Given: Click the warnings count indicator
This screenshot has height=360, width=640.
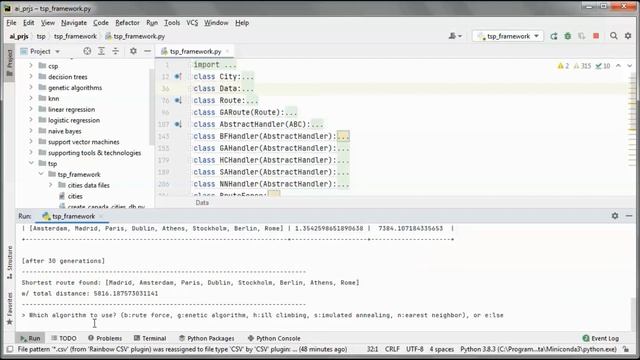Looking at the screenshot, I should click(563, 66).
